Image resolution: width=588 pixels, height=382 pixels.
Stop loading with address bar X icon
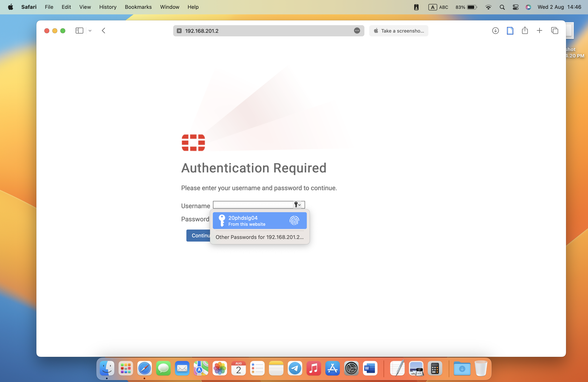(179, 31)
